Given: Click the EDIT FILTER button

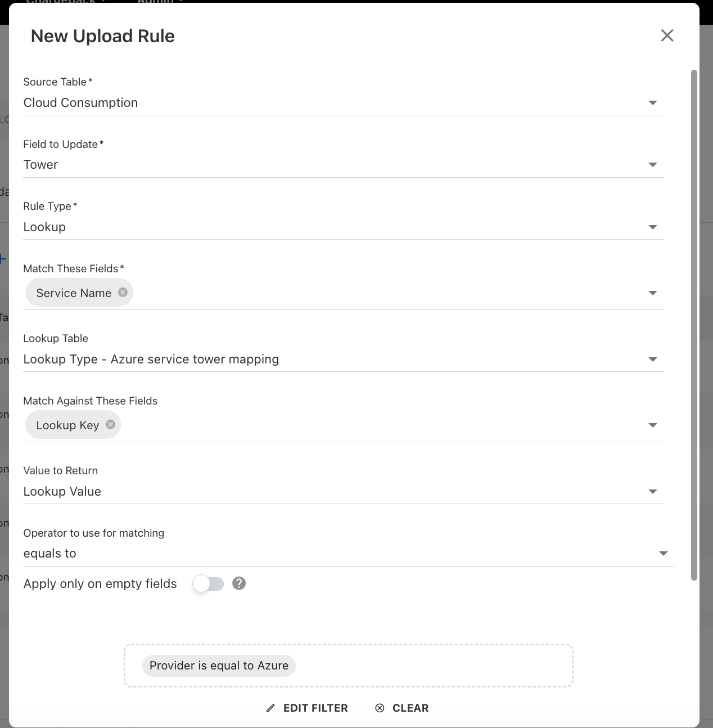Looking at the screenshot, I should coord(315,708).
